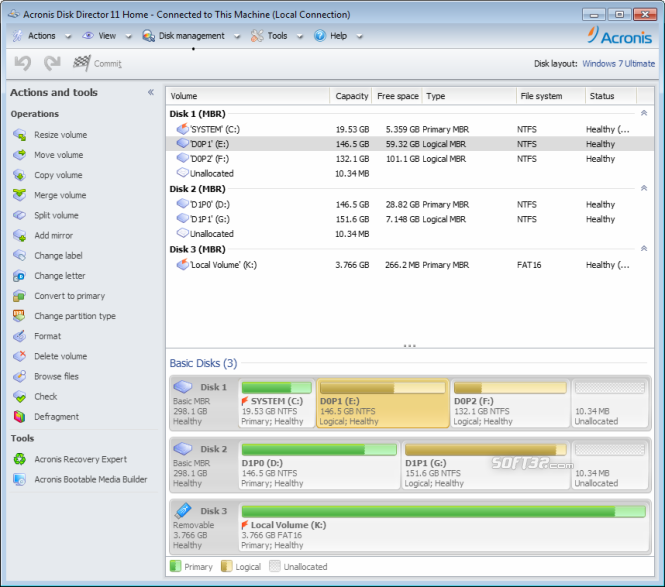This screenshot has height=587, width=665.
Task: Click the Change label icon
Action: [x=20, y=256]
